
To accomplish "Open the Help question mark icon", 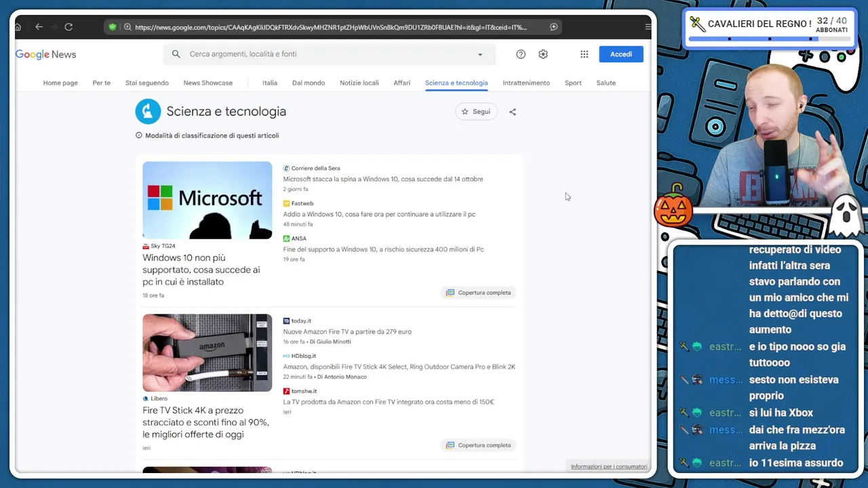I will (521, 54).
